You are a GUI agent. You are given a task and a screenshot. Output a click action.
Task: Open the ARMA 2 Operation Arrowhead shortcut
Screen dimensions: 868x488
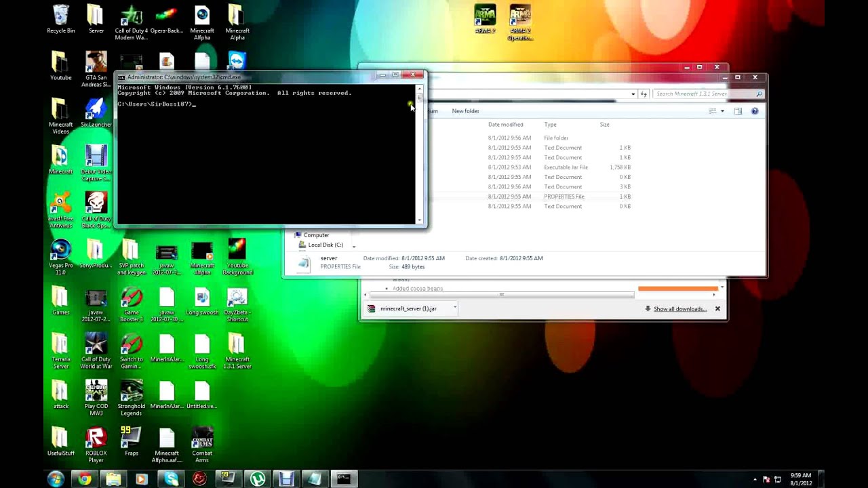[520, 22]
